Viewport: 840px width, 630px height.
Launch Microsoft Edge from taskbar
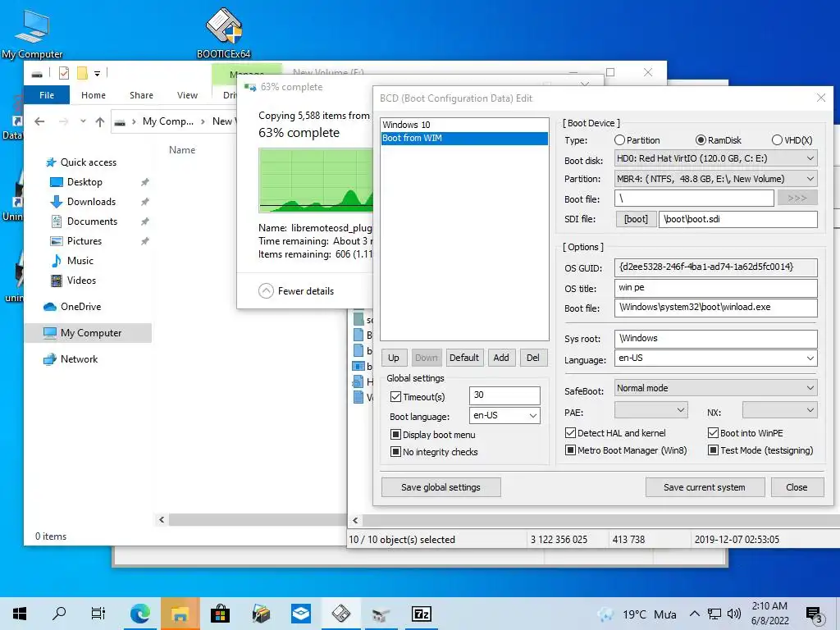(x=139, y=614)
